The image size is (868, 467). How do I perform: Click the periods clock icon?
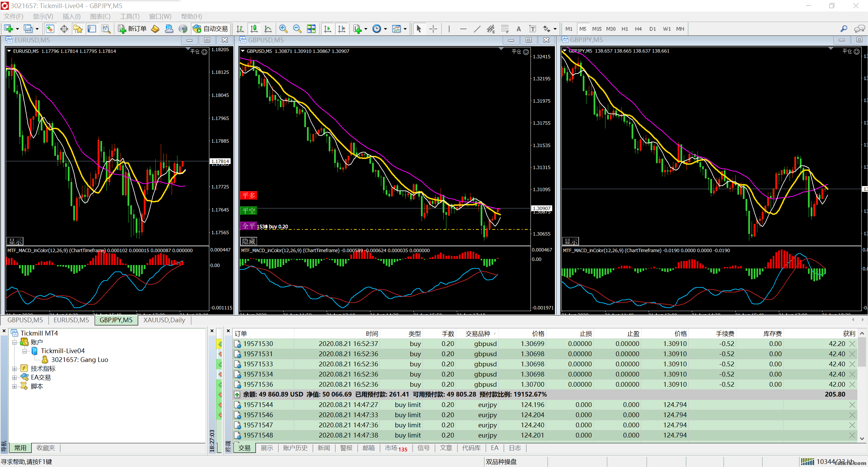tap(377, 29)
